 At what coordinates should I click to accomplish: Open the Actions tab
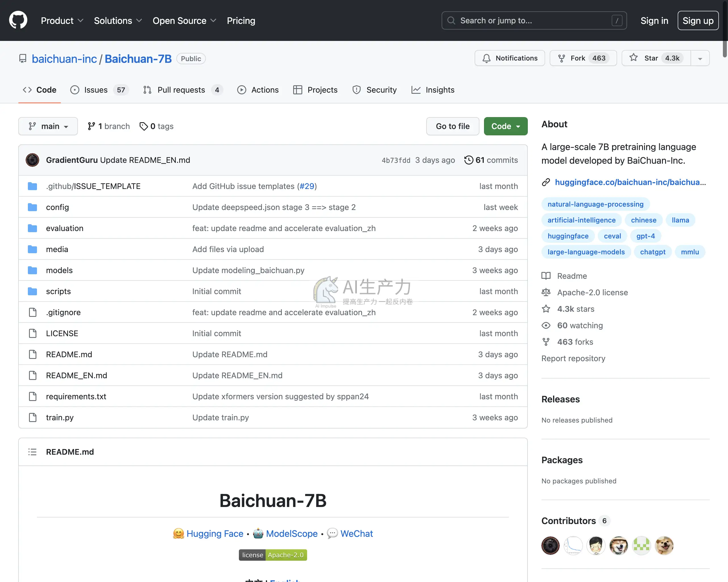(x=258, y=90)
